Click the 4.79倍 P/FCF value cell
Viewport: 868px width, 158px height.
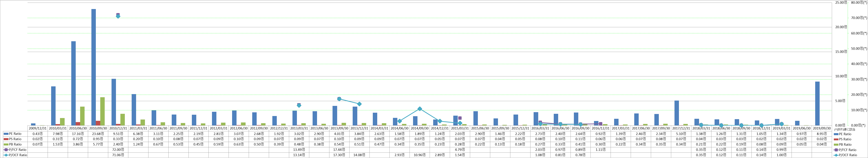460,150
